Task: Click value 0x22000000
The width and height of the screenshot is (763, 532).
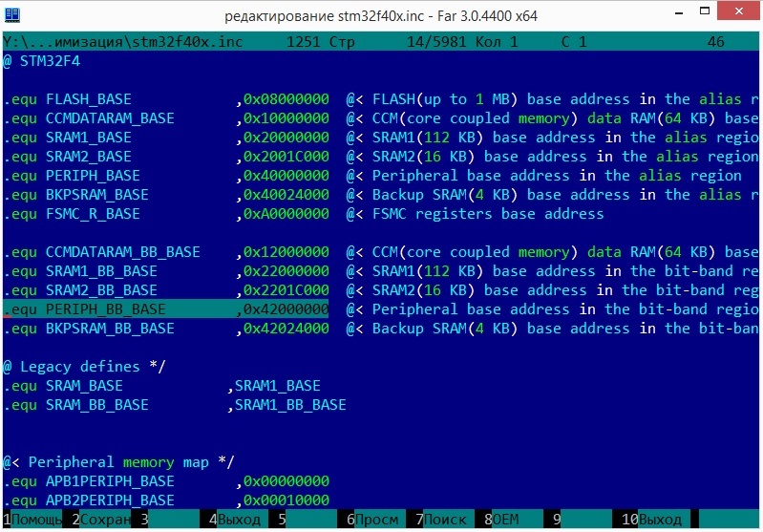Action: click(x=286, y=271)
